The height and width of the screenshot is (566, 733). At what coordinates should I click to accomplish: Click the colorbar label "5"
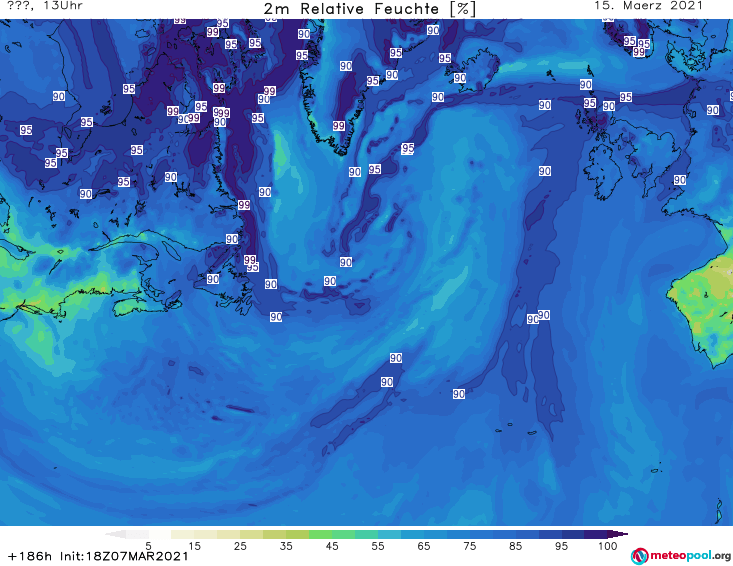pos(148,546)
